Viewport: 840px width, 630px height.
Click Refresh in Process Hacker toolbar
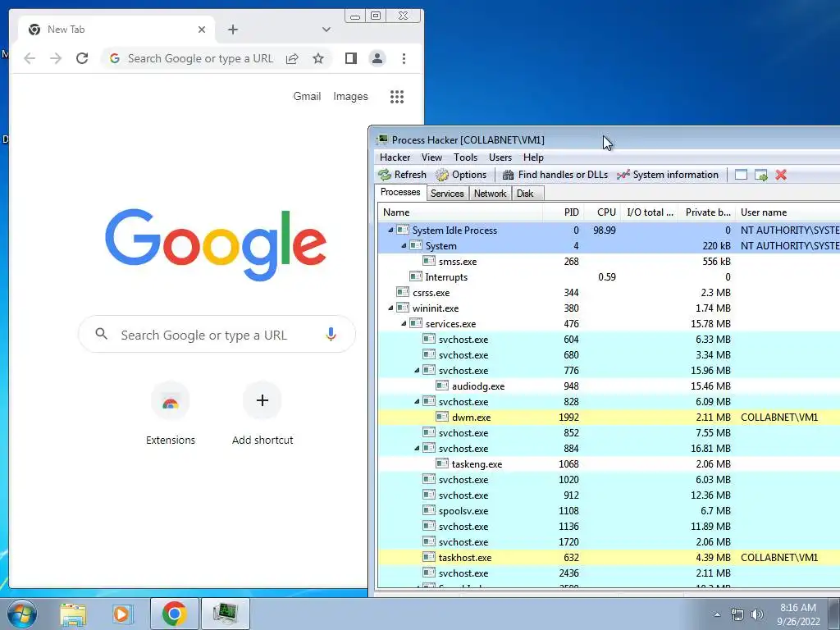402,175
